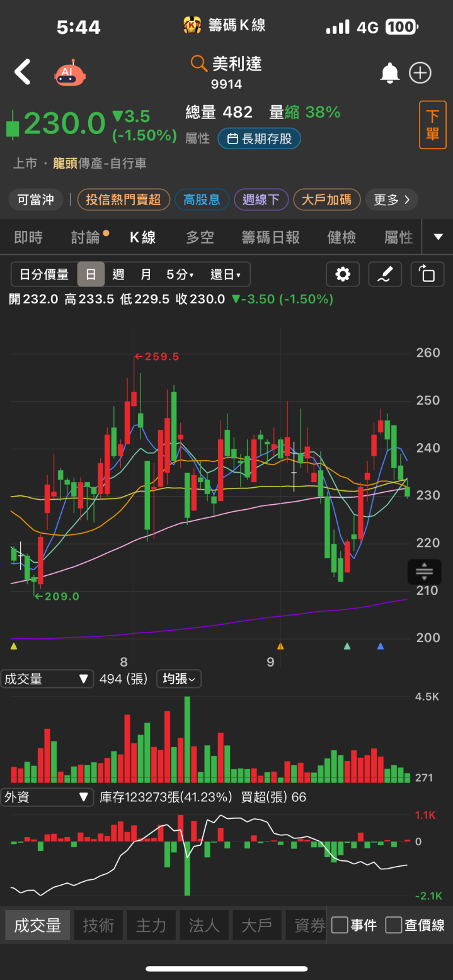The image size is (453, 980).
Task: Select the drawing pen tool
Action: [385, 274]
